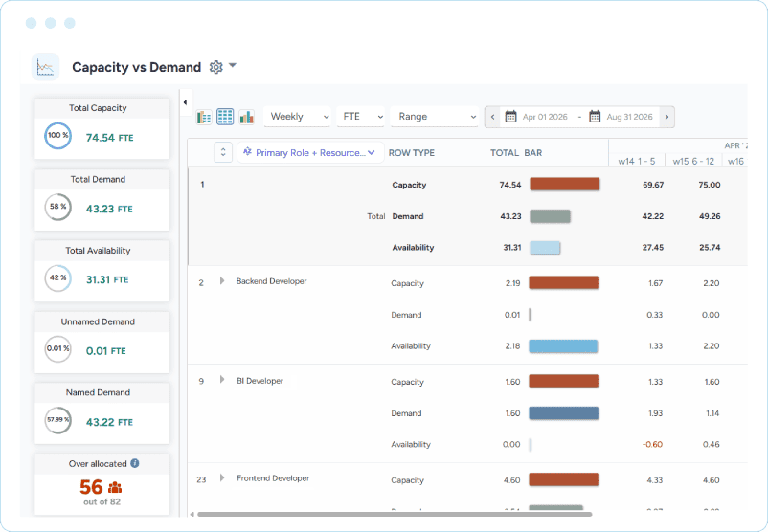Open the FTE unit dropdown
768x532 pixels.
[x=360, y=117]
